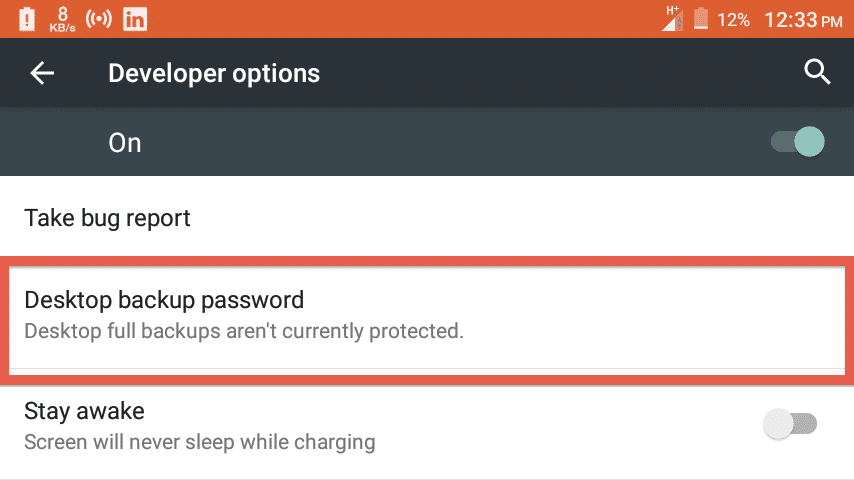Tap the hotspot status icon

(99, 19)
